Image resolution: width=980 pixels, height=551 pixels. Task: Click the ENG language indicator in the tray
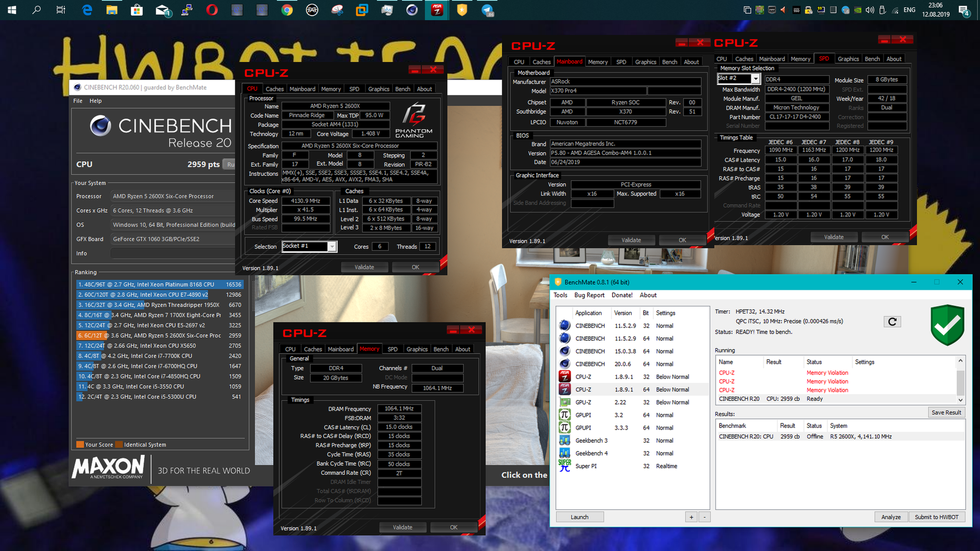[x=909, y=10]
